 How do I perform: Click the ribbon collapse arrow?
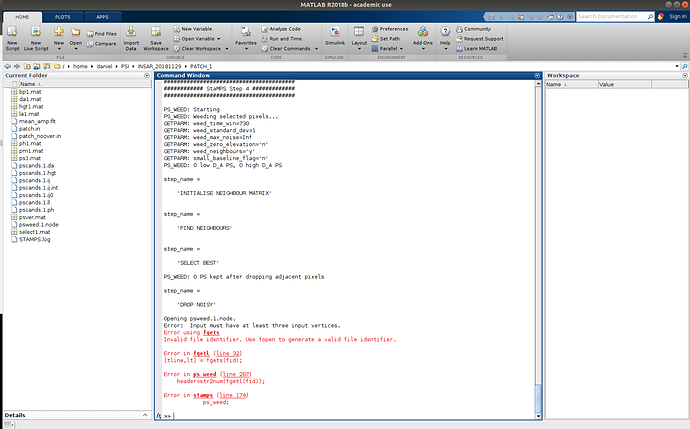click(685, 55)
